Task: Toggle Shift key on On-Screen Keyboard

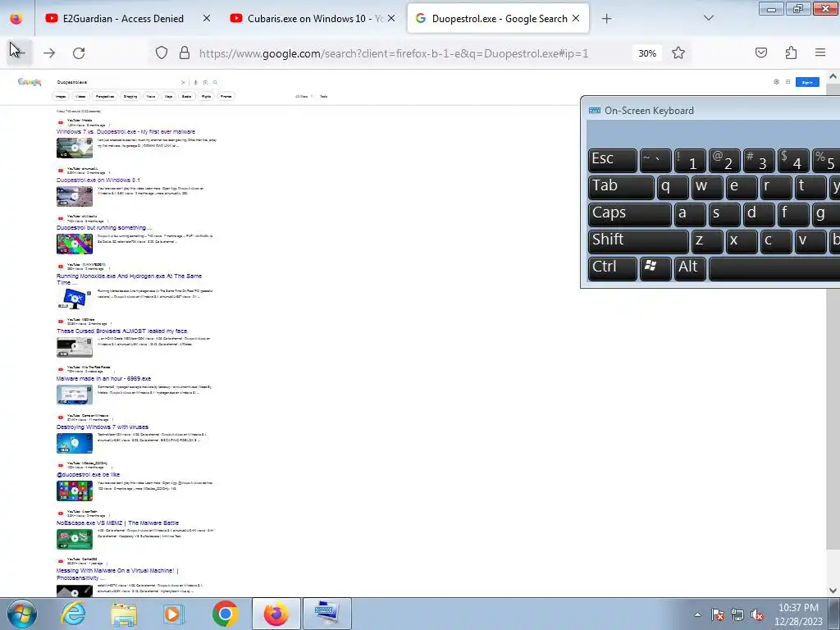Action: 638,241
